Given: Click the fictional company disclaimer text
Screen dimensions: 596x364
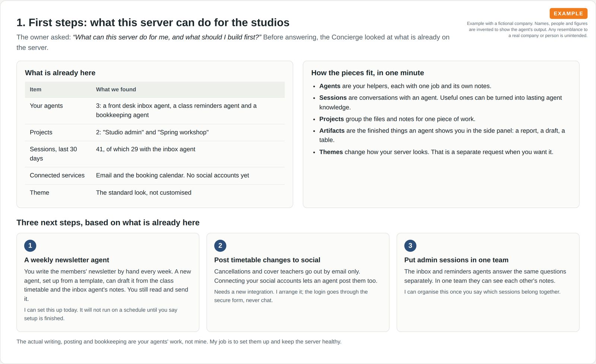Looking at the screenshot, I should pyautogui.click(x=527, y=29).
